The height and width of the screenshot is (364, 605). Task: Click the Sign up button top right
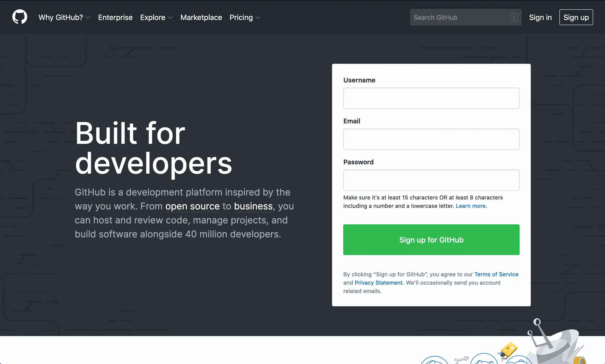[576, 17]
